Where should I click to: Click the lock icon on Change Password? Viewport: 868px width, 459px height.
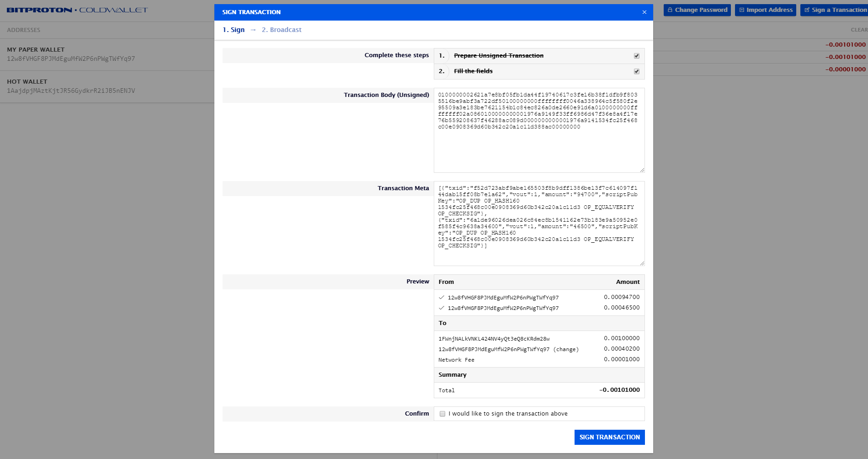pos(670,10)
